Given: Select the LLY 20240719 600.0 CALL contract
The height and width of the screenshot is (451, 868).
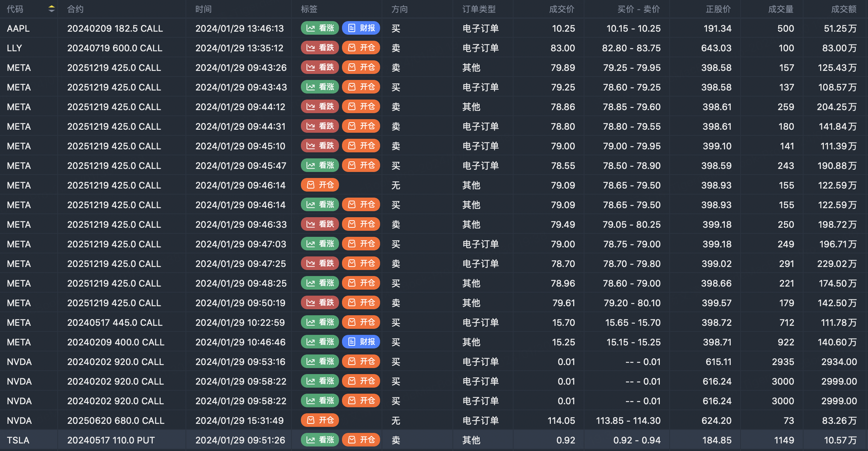Looking at the screenshot, I should pos(115,48).
